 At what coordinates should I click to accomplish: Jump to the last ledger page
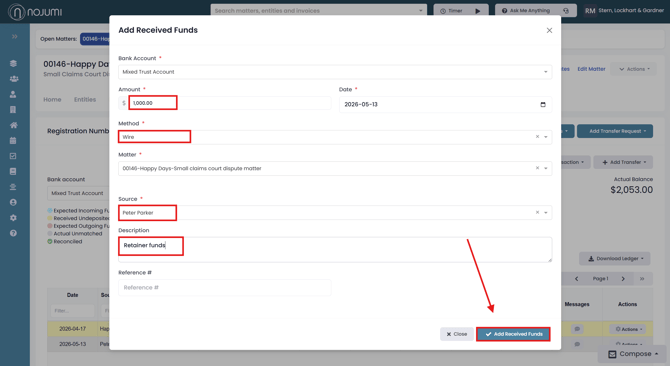coord(642,278)
